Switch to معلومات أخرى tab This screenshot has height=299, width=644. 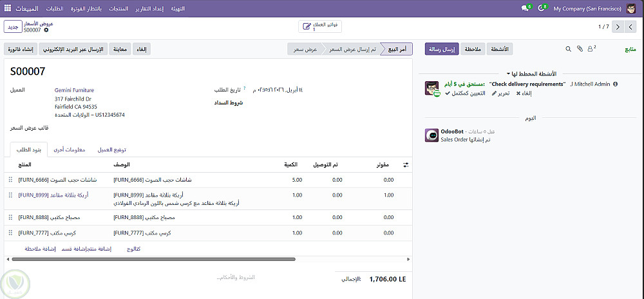click(70, 149)
